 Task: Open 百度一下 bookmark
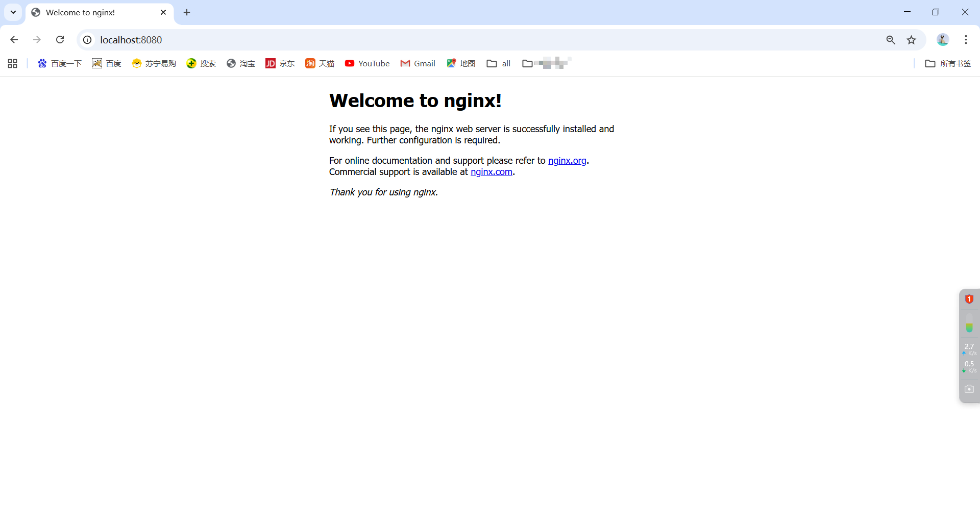60,63
